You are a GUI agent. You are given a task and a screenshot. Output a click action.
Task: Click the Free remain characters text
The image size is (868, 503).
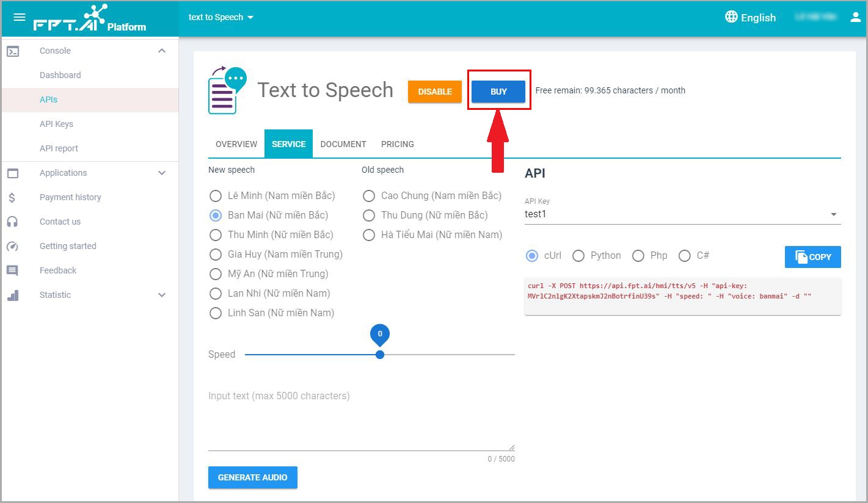(610, 90)
